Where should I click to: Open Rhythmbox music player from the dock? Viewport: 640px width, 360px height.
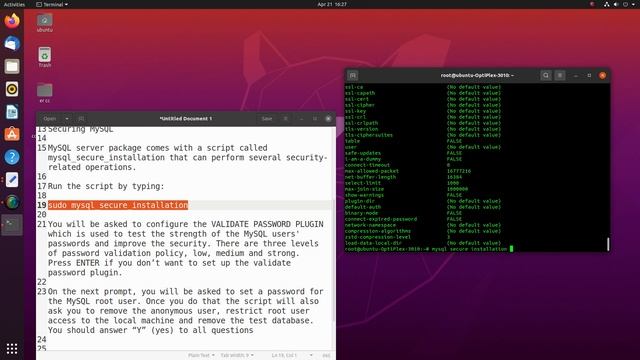click(x=12, y=89)
